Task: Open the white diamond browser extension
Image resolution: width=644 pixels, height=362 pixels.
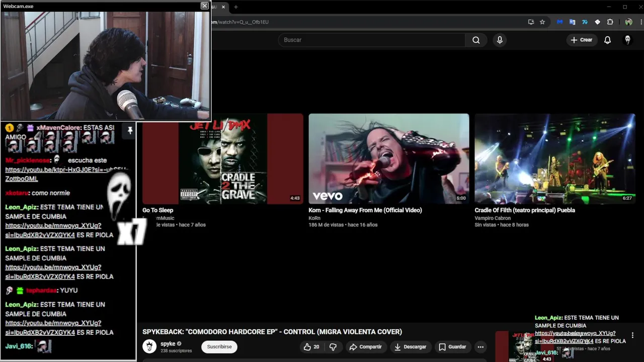Action: point(597,22)
